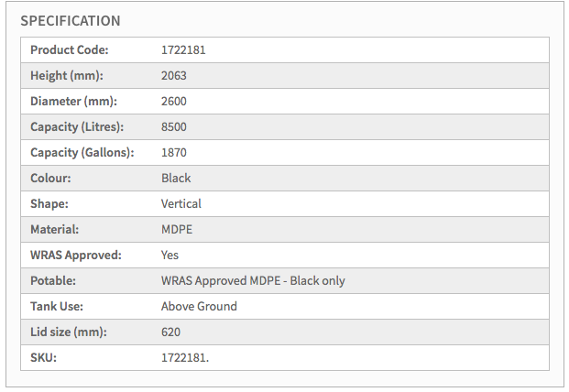Click the Above Ground tank use value

click(199, 307)
